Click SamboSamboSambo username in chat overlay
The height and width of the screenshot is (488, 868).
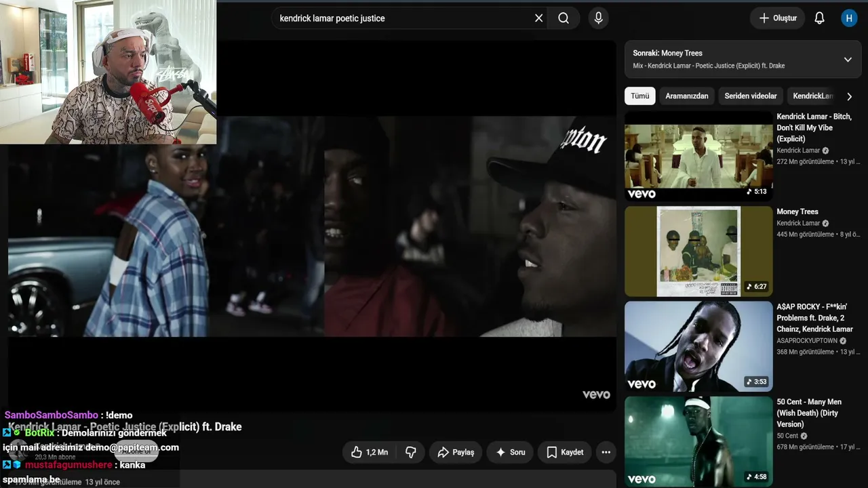pyautogui.click(x=52, y=415)
